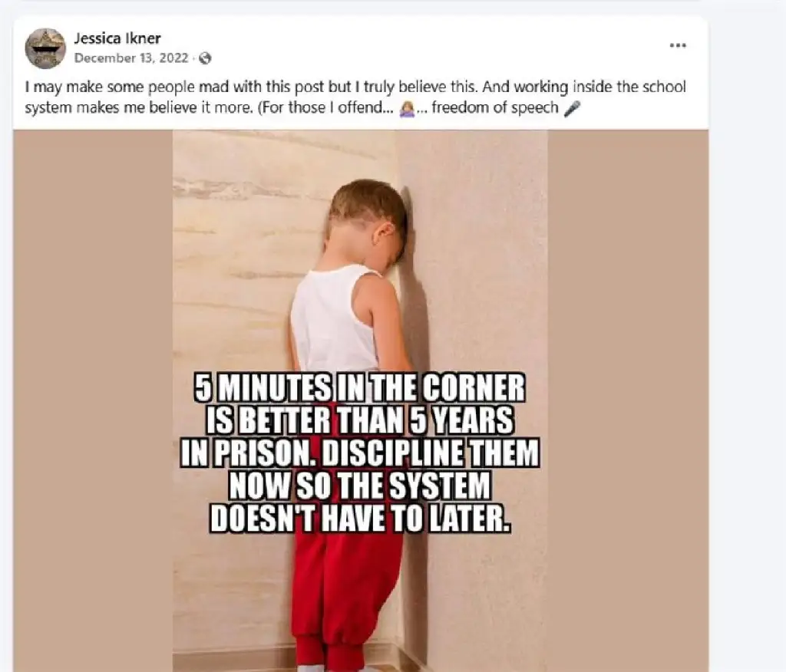The image size is (786, 672).
Task: Open the December 13, 2022 timestamp link
Action: [130, 58]
